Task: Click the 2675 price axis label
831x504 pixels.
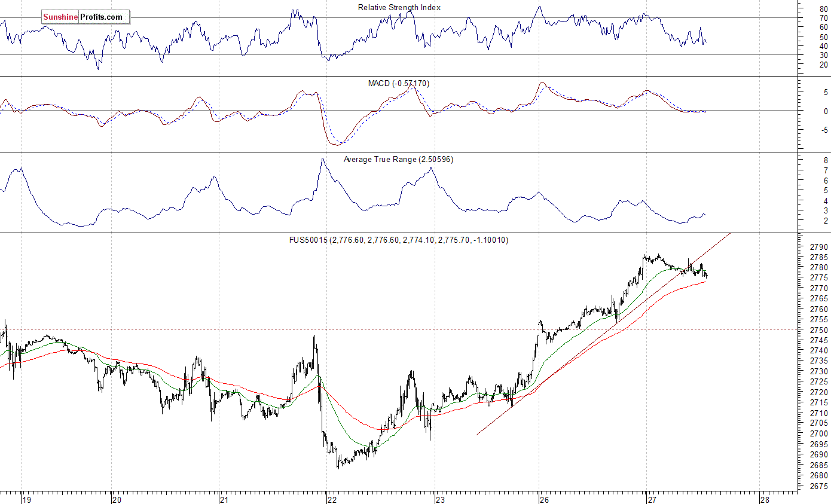Action: coord(818,486)
